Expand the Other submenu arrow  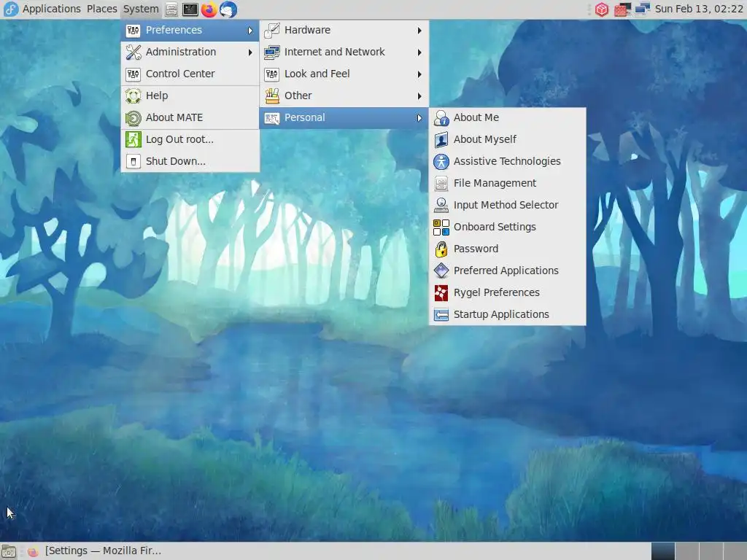coord(419,96)
